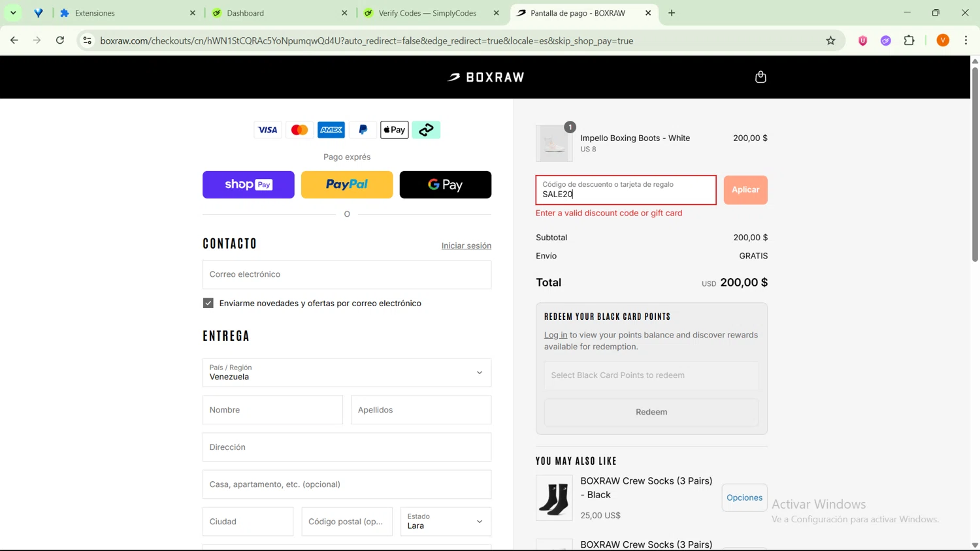Switch to the Dashboard tab
This screenshot has width=980, height=551.
tap(280, 13)
